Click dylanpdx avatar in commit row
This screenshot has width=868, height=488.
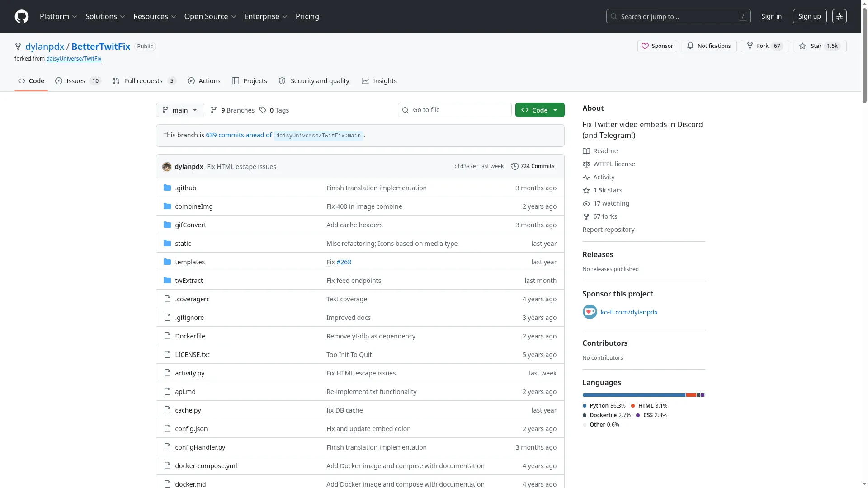[167, 167]
